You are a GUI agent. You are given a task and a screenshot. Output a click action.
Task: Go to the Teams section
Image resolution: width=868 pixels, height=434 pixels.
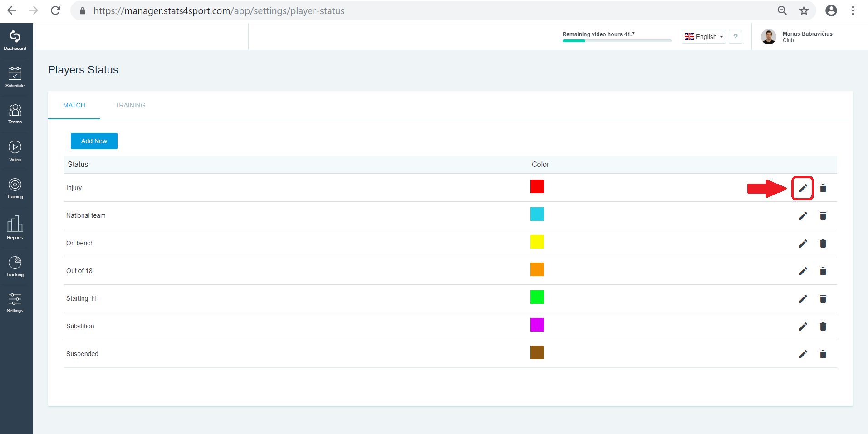[x=15, y=114]
